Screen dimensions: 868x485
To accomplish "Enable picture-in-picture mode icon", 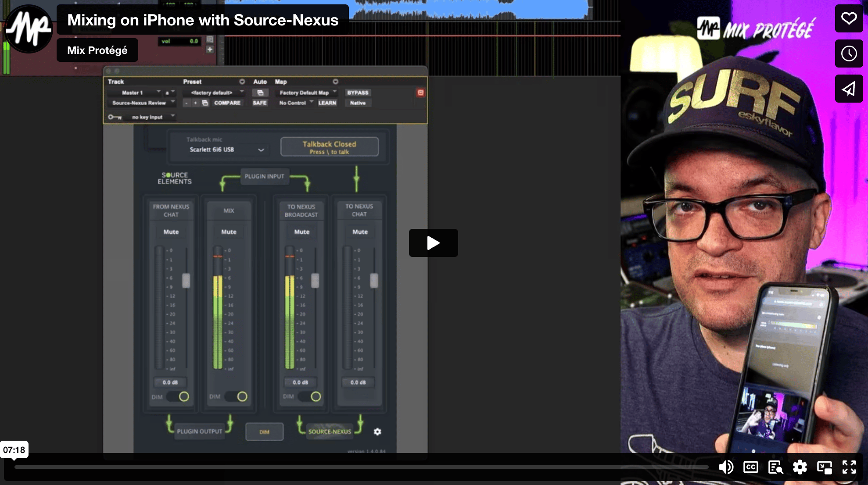I will point(824,467).
